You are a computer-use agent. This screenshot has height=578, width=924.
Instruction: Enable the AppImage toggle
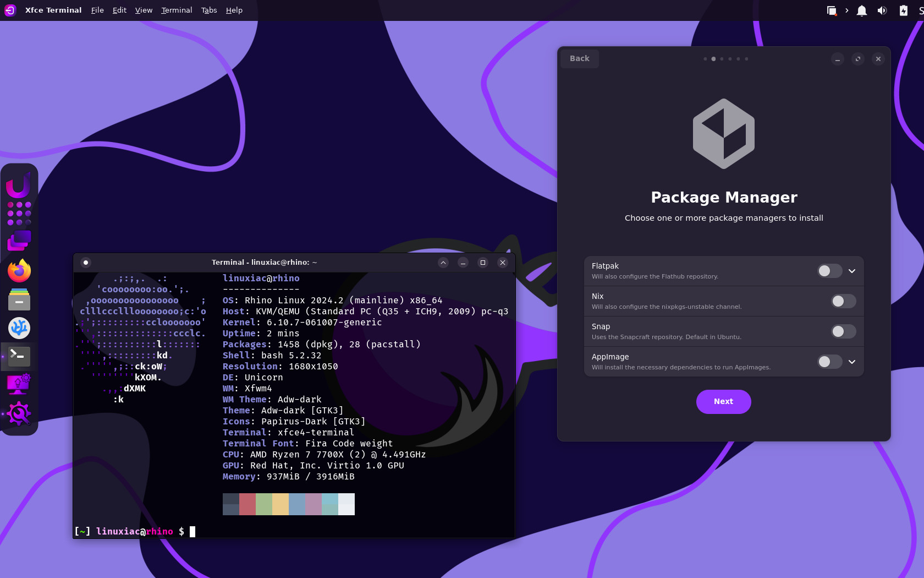click(x=830, y=362)
